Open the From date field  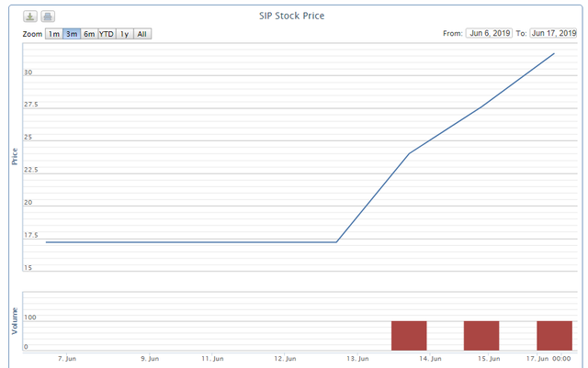pos(491,33)
